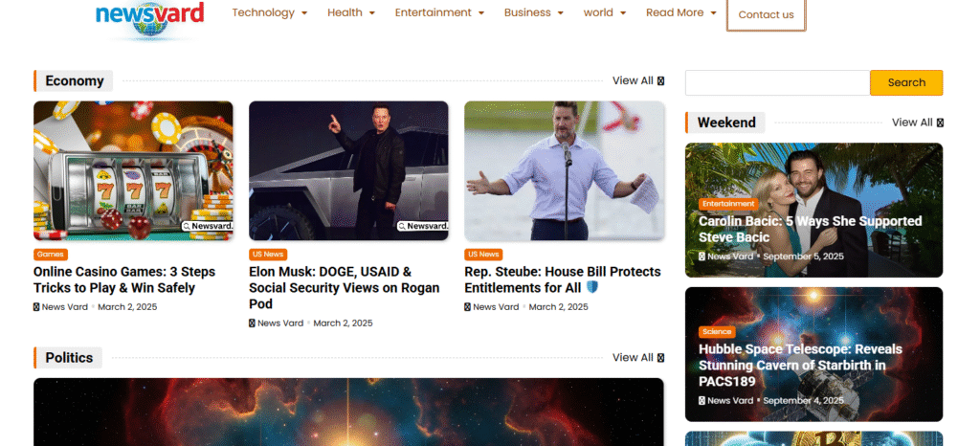980x446 pixels.
Task: Open the Health menu item
Action: pos(345,12)
